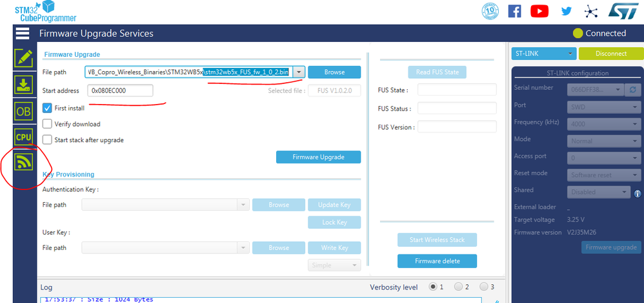This screenshot has height=303, width=644.
Task: Open the Access port dropdown
Action: point(604,158)
